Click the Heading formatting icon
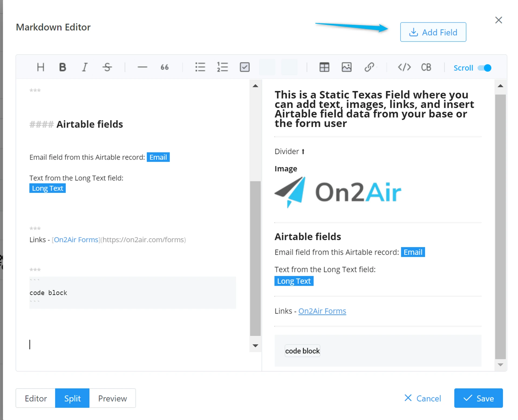 (40, 67)
